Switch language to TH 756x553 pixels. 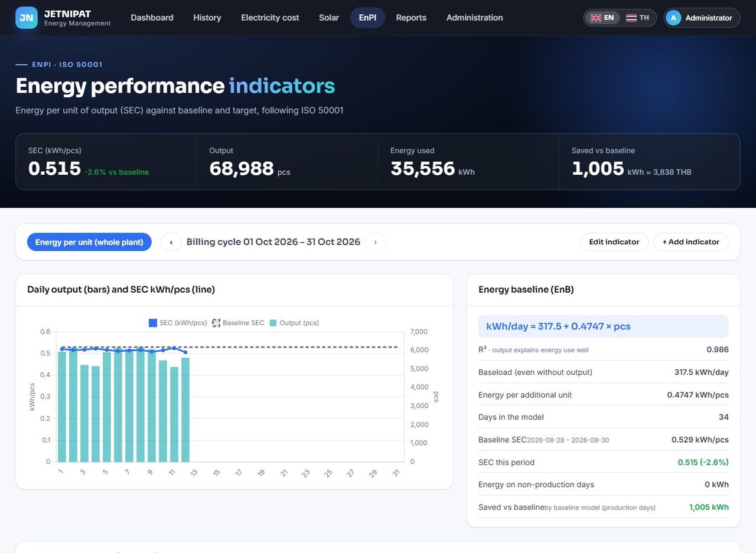point(638,18)
